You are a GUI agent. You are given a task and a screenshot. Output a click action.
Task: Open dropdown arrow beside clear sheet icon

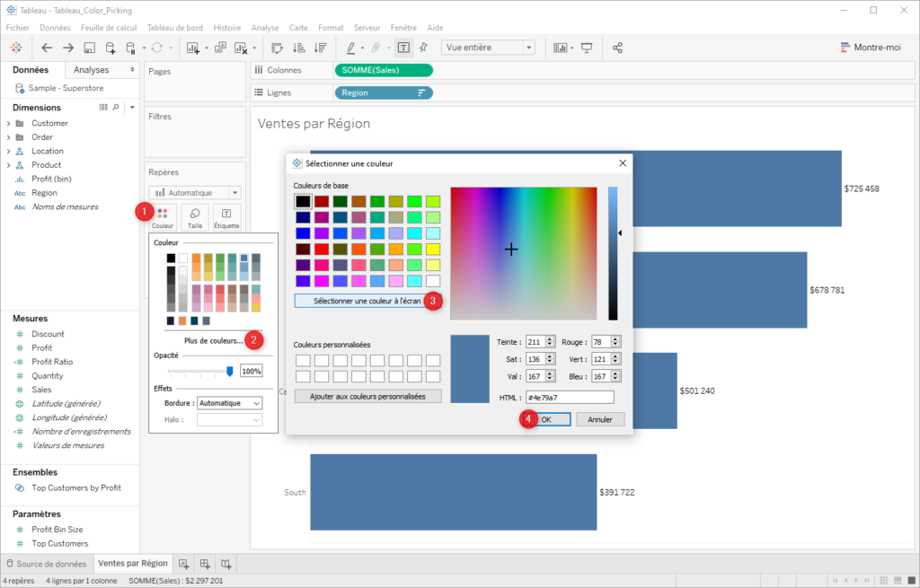point(254,48)
